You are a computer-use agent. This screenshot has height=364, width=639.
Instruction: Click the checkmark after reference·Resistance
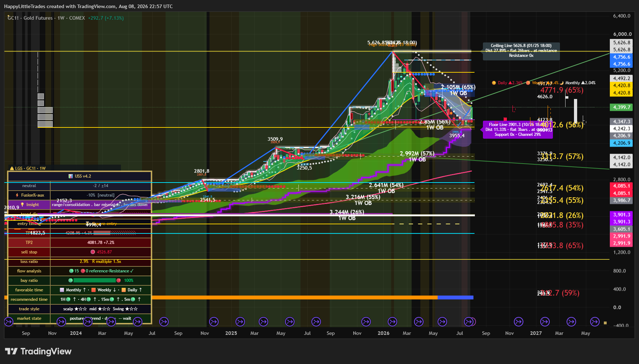pyautogui.click(x=132, y=271)
